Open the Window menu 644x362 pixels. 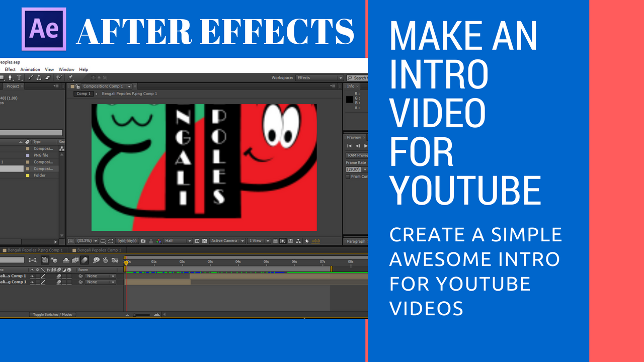[x=66, y=69]
